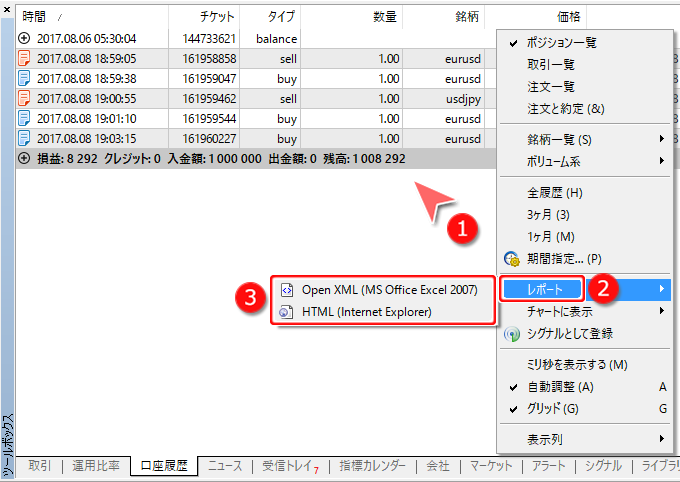Click the expand icon on the balance row
Viewport: 680px width, 482px height.
coord(24,39)
